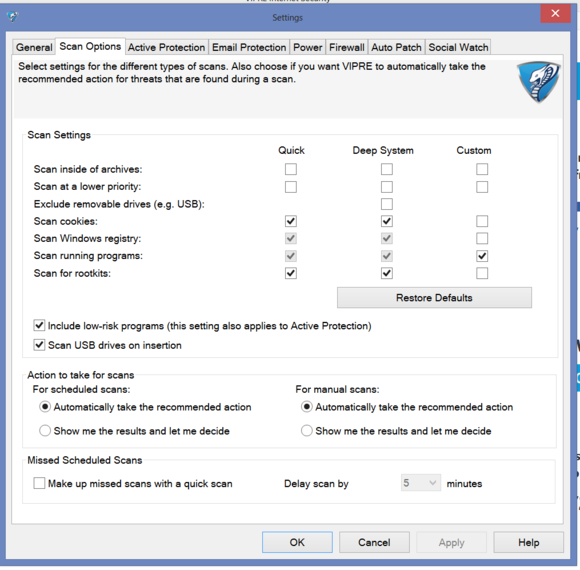This screenshot has height=570, width=580.
Task: Check Exclude removable drives for Deep System
Action: pyautogui.click(x=387, y=204)
